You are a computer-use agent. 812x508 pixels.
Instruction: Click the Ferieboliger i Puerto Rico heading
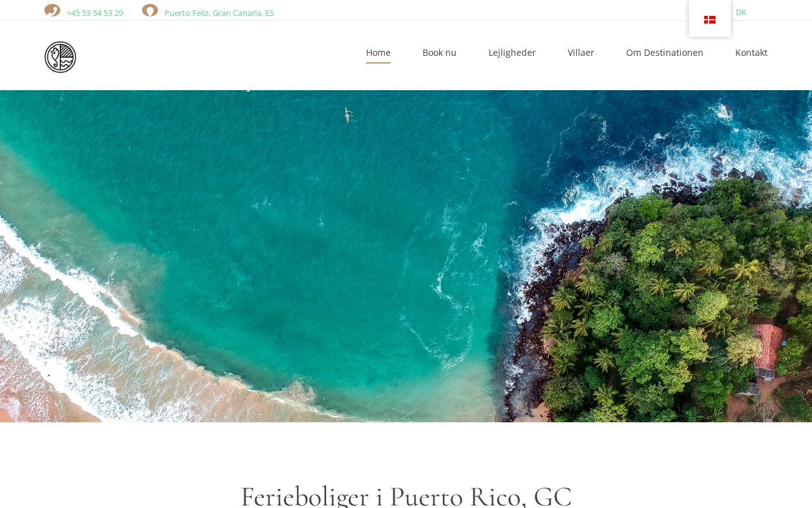pyautogui.click(x=406, y=495)
